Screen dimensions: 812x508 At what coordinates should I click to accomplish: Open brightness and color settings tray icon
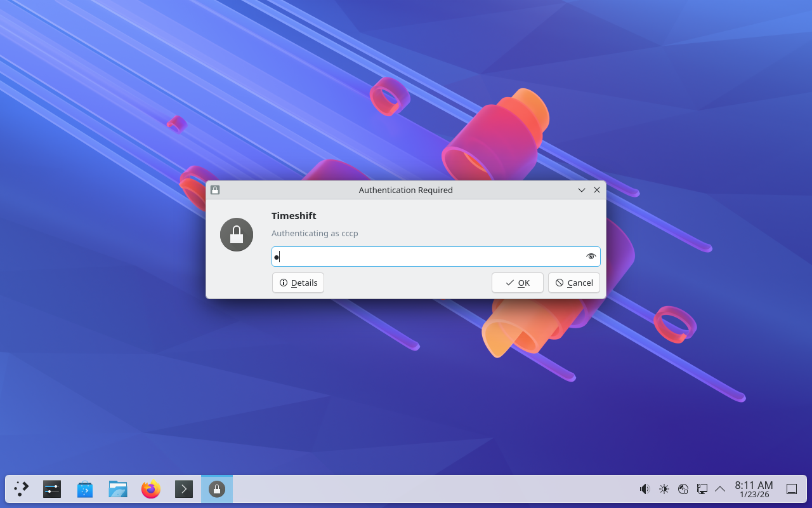[x=664, y=489]
